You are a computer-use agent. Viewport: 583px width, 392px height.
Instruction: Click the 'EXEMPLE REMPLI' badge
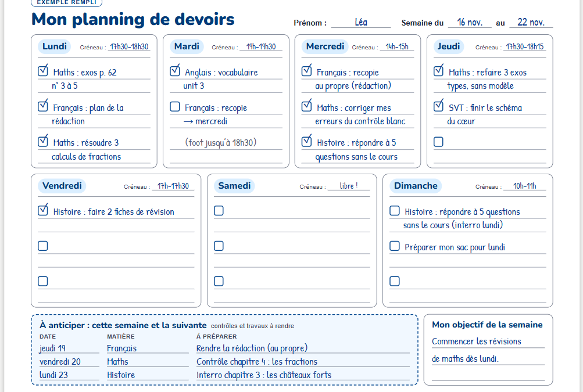pyautogui.click(x=67, y=2)
